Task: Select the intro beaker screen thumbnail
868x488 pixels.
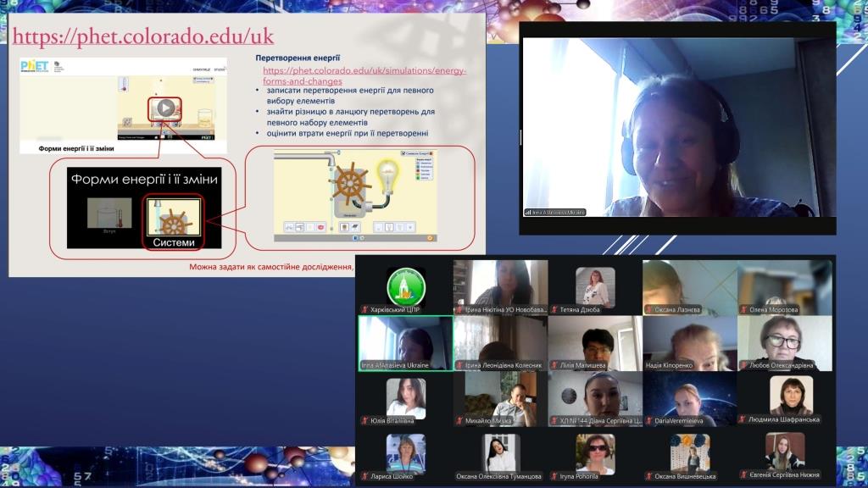Action: (x=109, y=213)
